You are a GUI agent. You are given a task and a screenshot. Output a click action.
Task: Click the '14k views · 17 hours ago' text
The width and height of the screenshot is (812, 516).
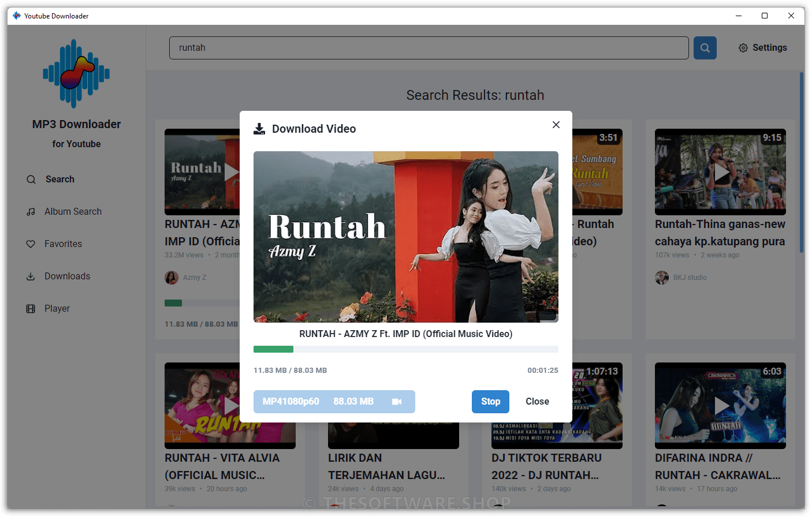point(696,489)
